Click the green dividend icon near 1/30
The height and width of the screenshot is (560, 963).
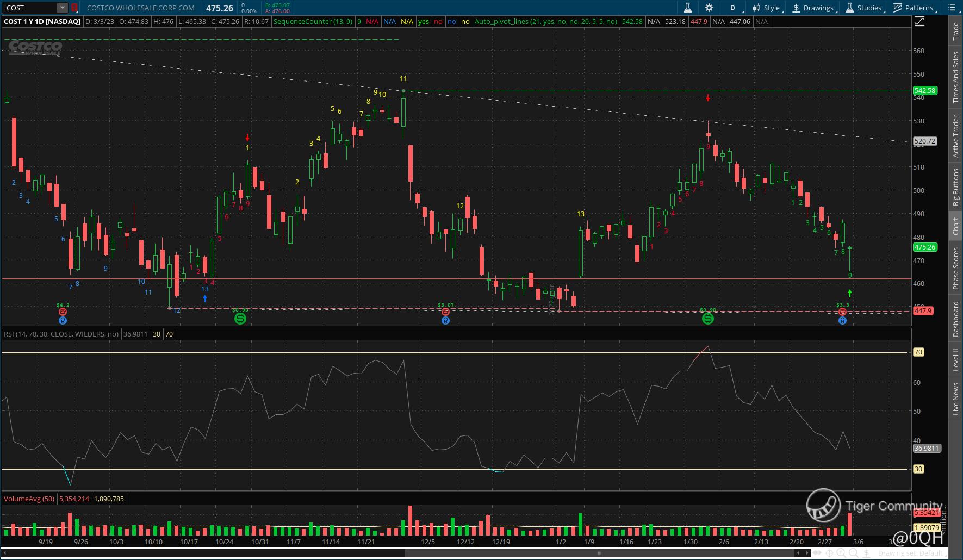pos(707,319)
